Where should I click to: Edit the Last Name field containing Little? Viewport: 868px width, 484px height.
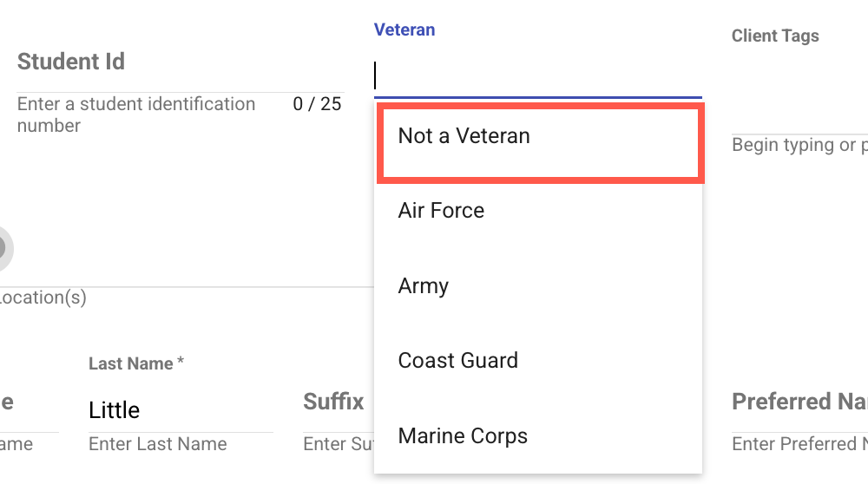click(180, 410)
